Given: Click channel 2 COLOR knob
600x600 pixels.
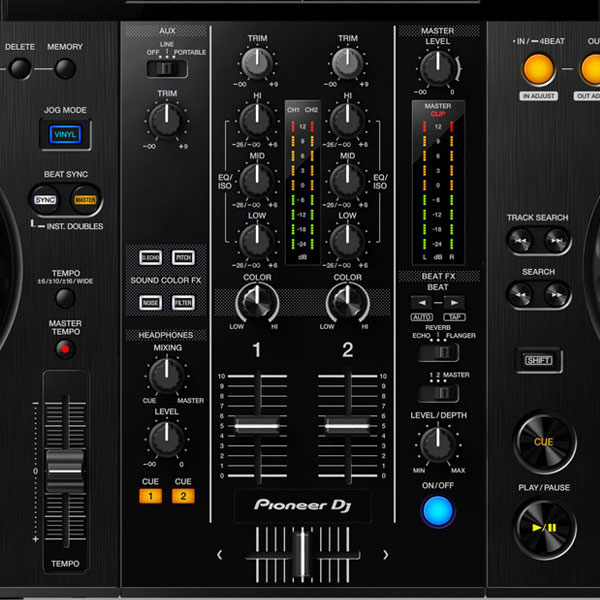Looking at the screenshot, I should coord(347,303).
